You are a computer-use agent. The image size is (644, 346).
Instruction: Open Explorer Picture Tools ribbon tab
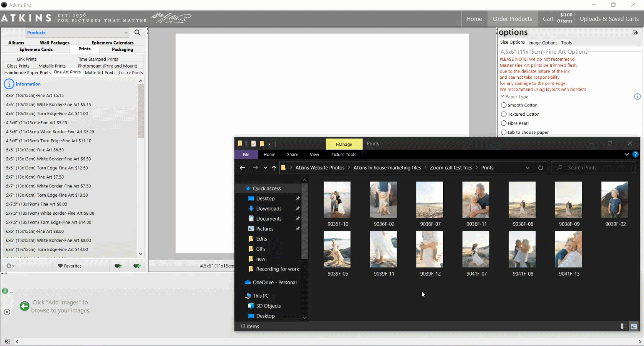point(344,154)
